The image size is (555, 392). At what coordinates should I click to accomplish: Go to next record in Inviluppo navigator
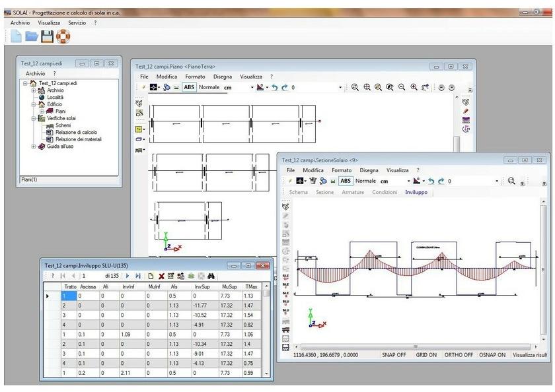click(x=128, y=275)
